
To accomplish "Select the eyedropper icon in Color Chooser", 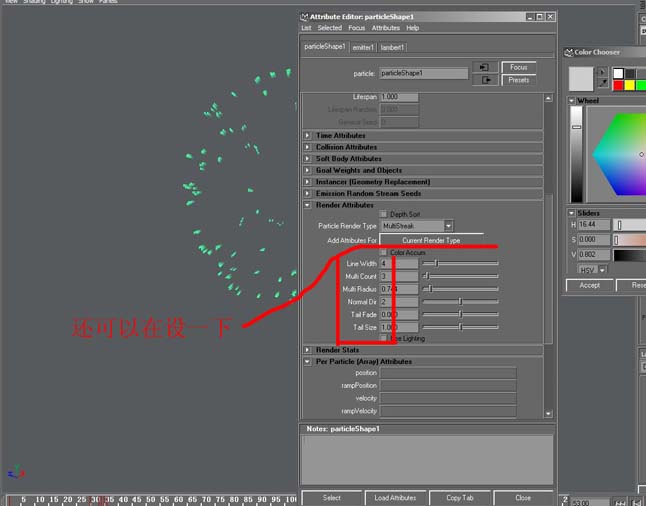I will (x=602, y=83).
